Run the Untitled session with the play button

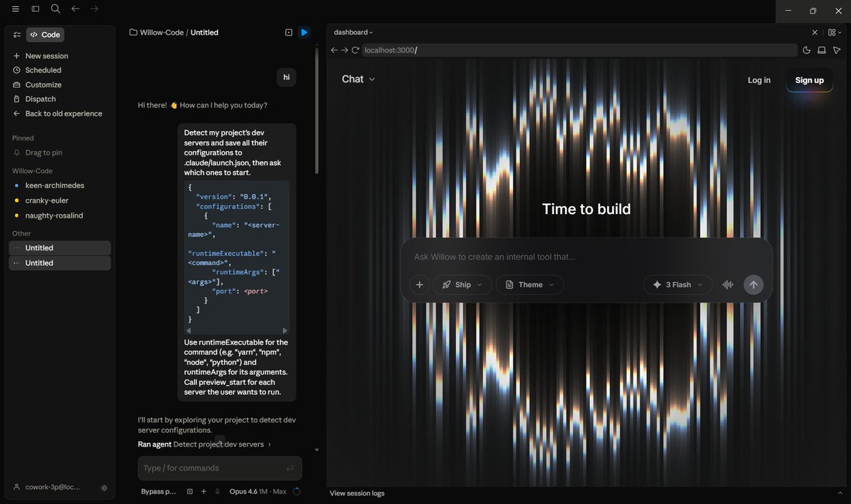pyautogui.click(x=304, y=32)
